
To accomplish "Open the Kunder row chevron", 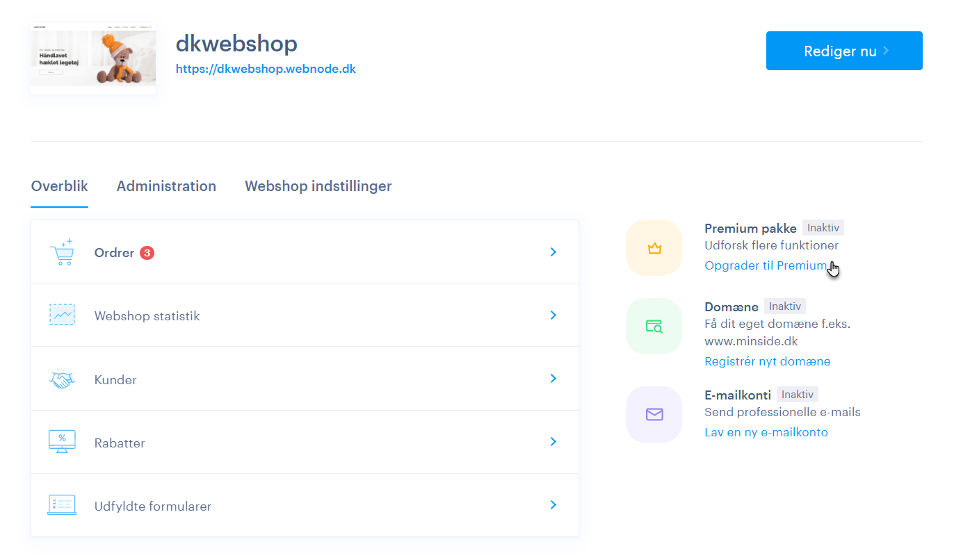I will click(x=553, y=379).
